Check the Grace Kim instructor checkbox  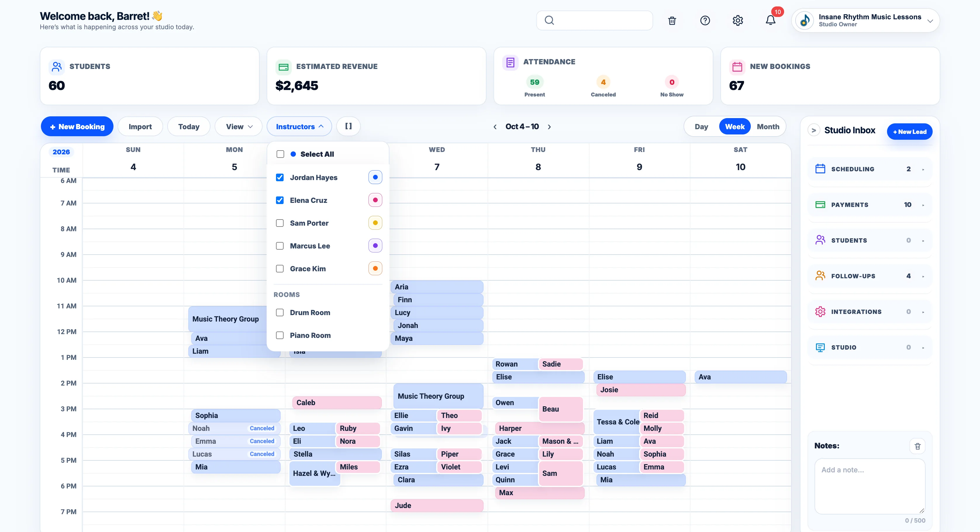[x=279, y=268]
